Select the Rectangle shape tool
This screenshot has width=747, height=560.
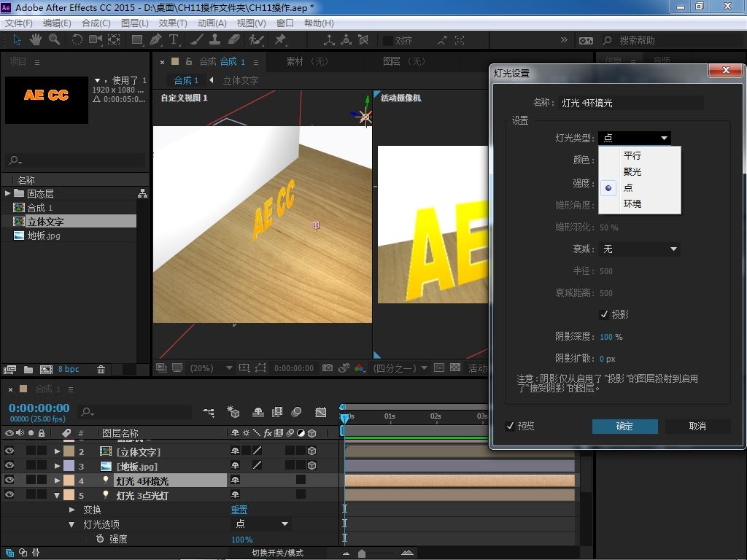tap(137, 40)
